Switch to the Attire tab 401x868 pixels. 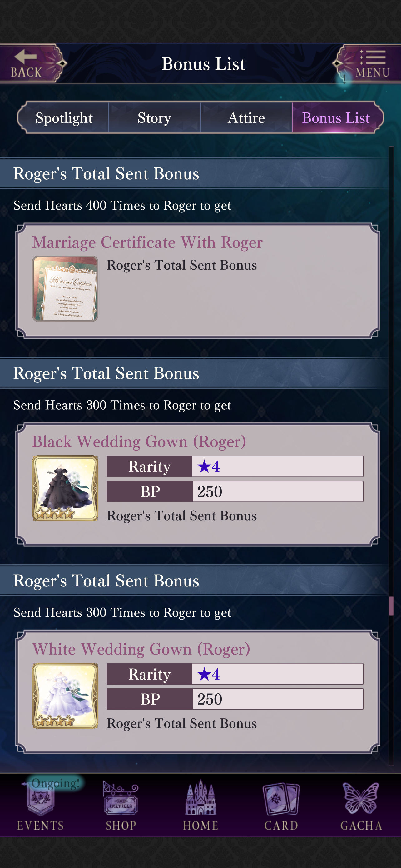point(246,117)
